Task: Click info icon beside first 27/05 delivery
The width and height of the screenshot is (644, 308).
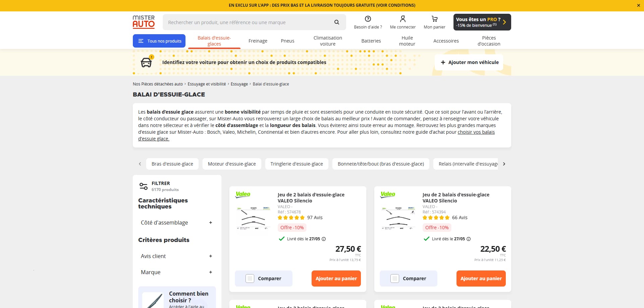Action: [x=324, y=239]
